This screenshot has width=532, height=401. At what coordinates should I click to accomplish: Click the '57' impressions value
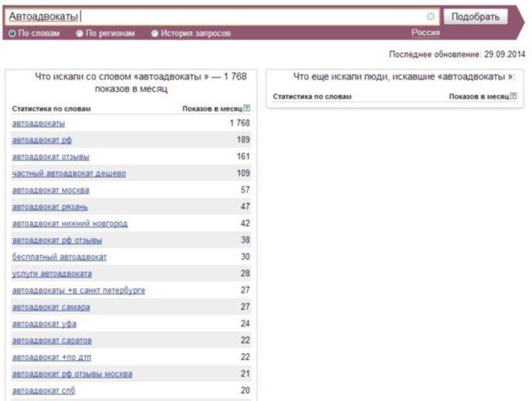click(x=245, y=190)
